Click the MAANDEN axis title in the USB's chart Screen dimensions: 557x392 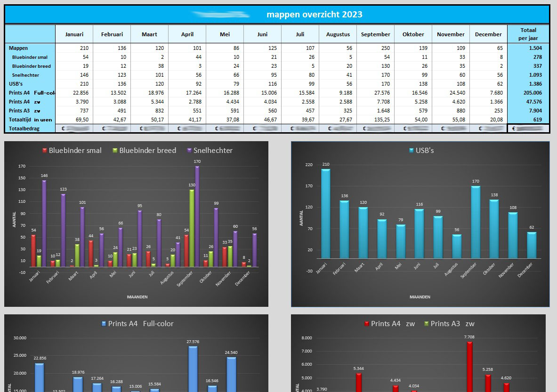pyautogui.click(x=420, y=297)
